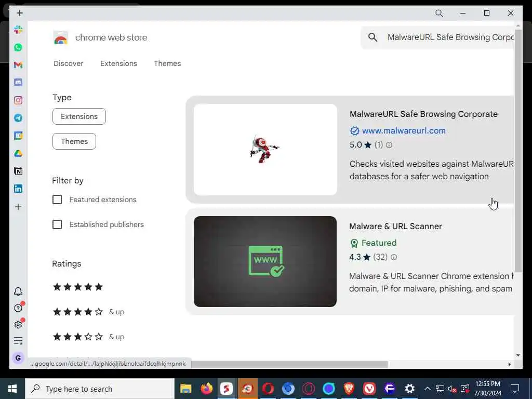The width and height of the screenshot is (532, 399).
Task: Click the scroll down arrow on the right
Action: pyautogui.click(x=518, y=355)
